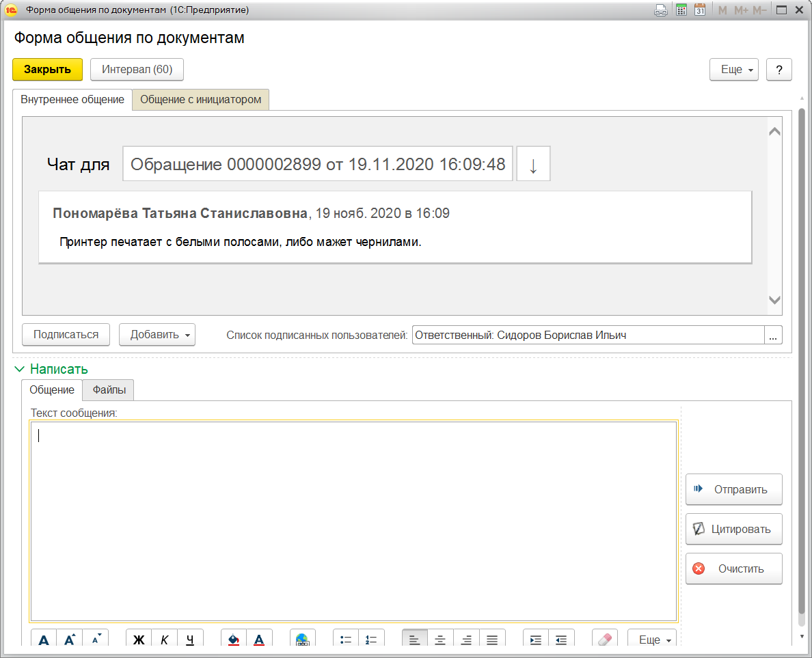The image size is (812, 658).
Task: Send the message with Отправить
Action: 734,489
